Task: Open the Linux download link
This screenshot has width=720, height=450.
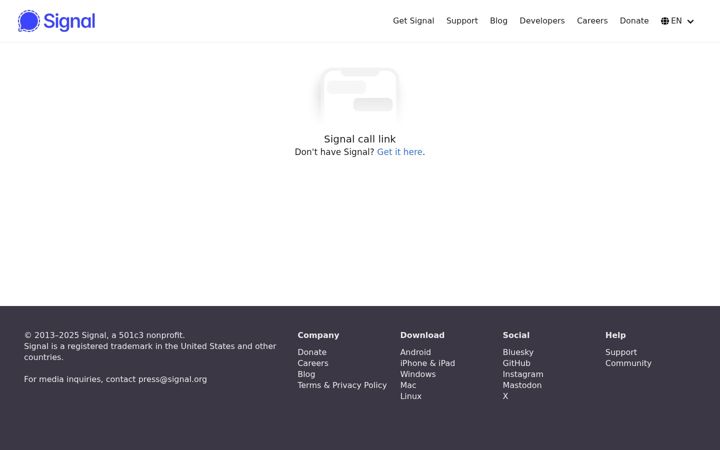Action: [x=411, y=396]
